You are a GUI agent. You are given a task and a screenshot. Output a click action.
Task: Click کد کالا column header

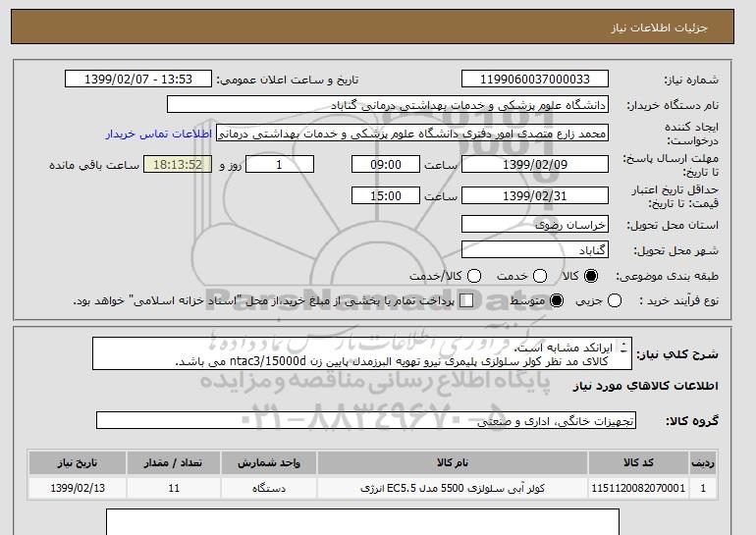[x=638, y=462]
